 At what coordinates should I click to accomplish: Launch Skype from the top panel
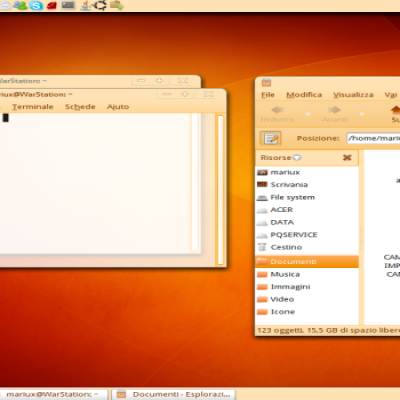[36, 6]
